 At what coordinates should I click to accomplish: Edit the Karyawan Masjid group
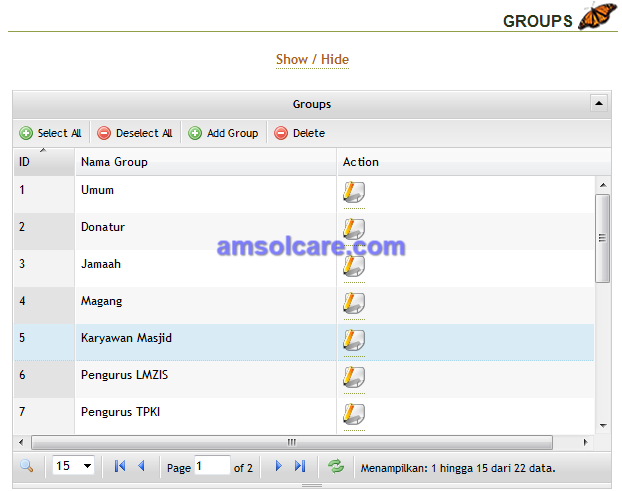click(354, 340)
